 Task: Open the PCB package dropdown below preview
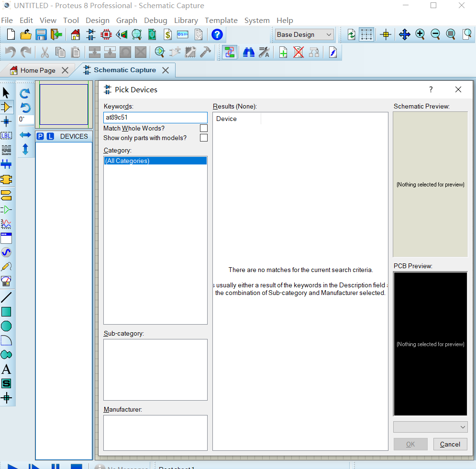430,427
